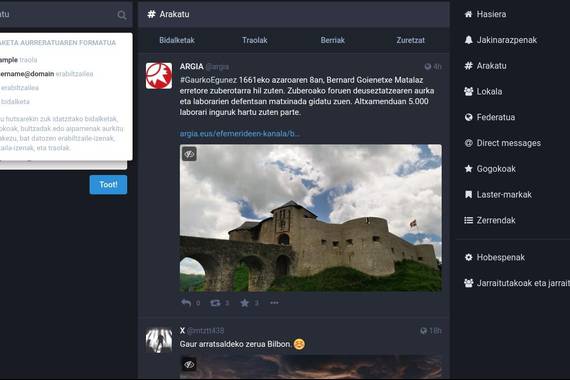Open Direct messages
This screenshot has height=380, width=570.
point(502,143)
